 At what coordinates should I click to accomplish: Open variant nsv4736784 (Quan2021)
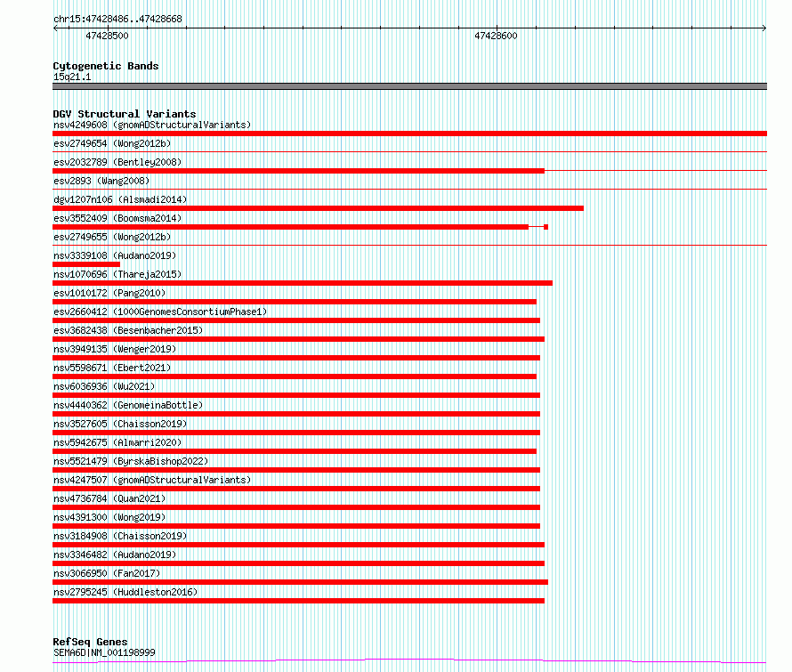(109, 498)
